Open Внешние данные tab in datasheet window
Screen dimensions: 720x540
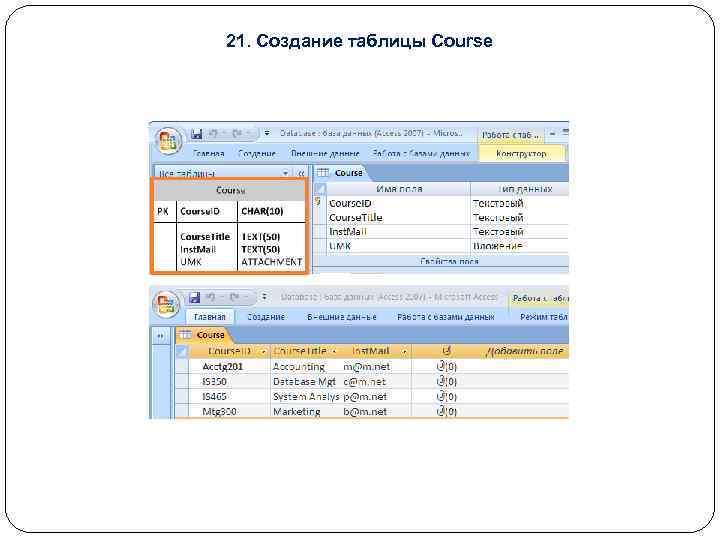(x=342, y=317)
